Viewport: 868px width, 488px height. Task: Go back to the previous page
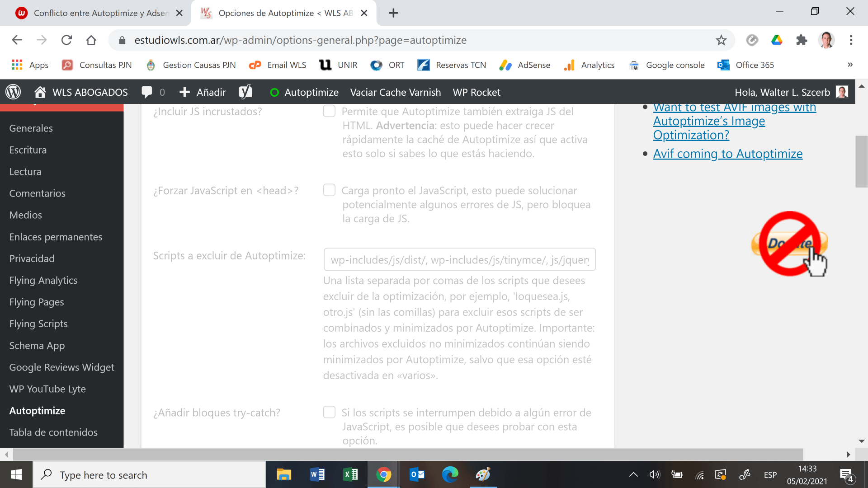coord(17,40)
